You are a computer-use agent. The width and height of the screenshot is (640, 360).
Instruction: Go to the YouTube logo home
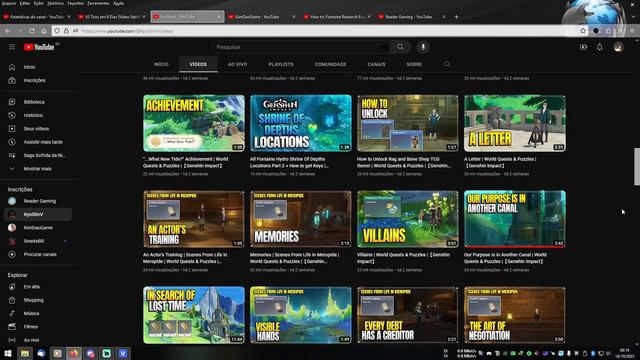click(39, 47)
